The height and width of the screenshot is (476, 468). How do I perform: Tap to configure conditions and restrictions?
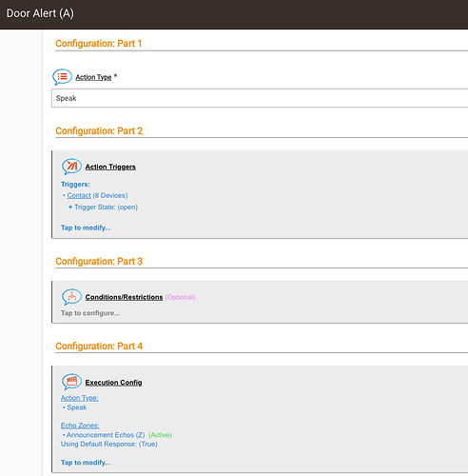tap(90, 313)
